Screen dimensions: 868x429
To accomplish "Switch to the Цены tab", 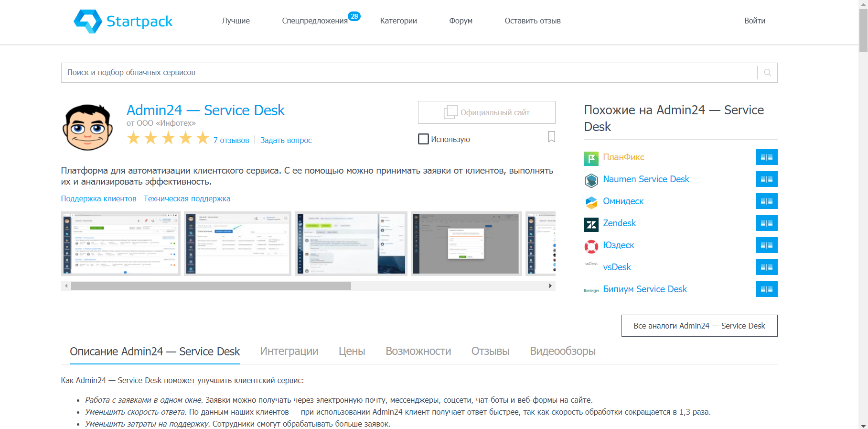I will click(x=352, y=352).
